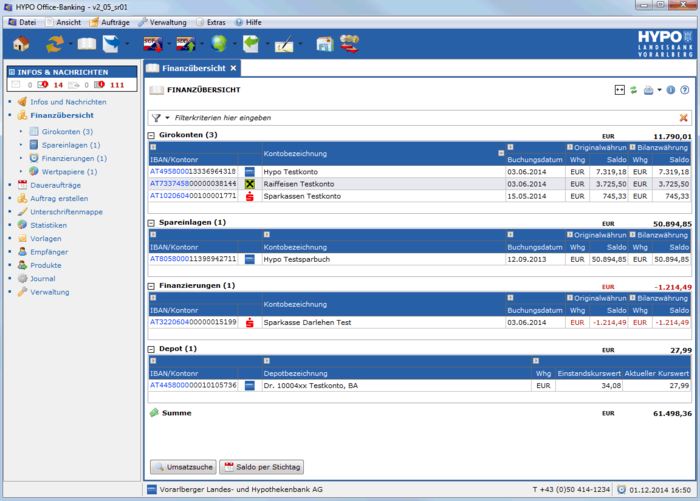Viewport: 700px width, 501px height.
Task: Click the orange refresh arrows toolbar icon
Action: pyautogui.click(x=55, y=44)
